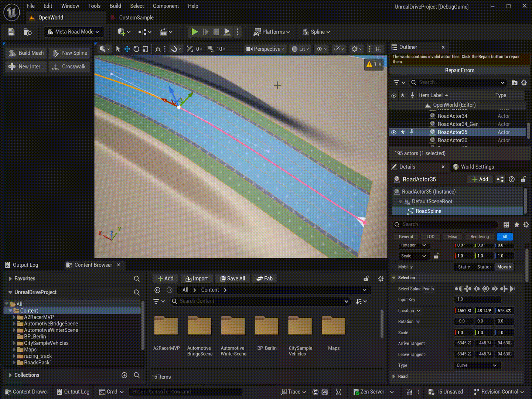Click the add folder icon in Outliner
532x399 pixels.
point(515,83)
